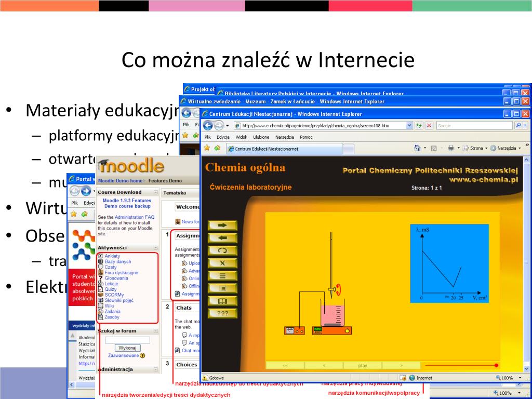Click the Wykonaj search button in Moodle
This screenshot has width=532, height=399.
[128, 348]
